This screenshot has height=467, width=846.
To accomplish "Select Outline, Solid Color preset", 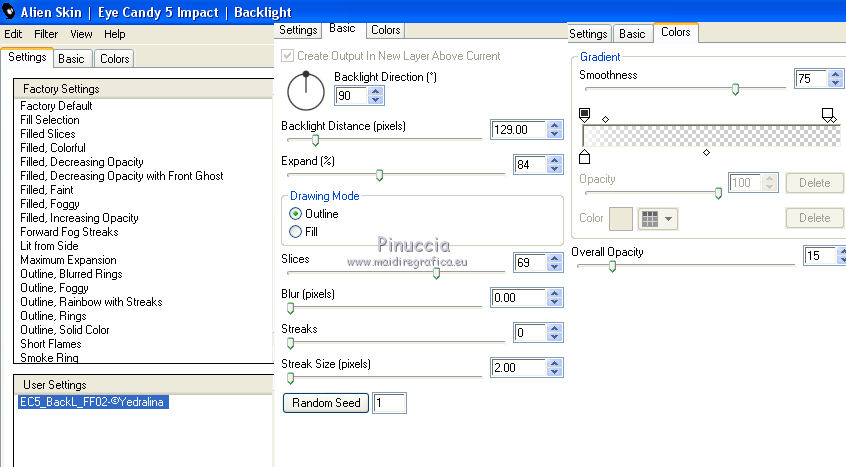I will pyautogui.click(x=65, y=330).
